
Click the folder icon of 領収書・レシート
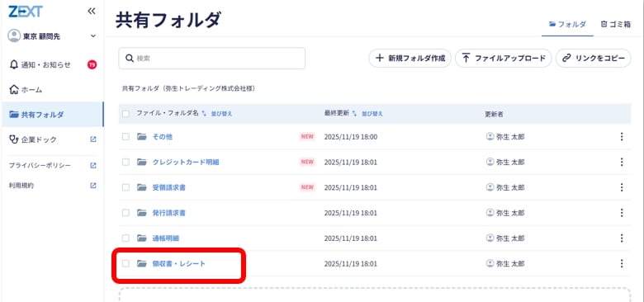[x=142, y=263]
